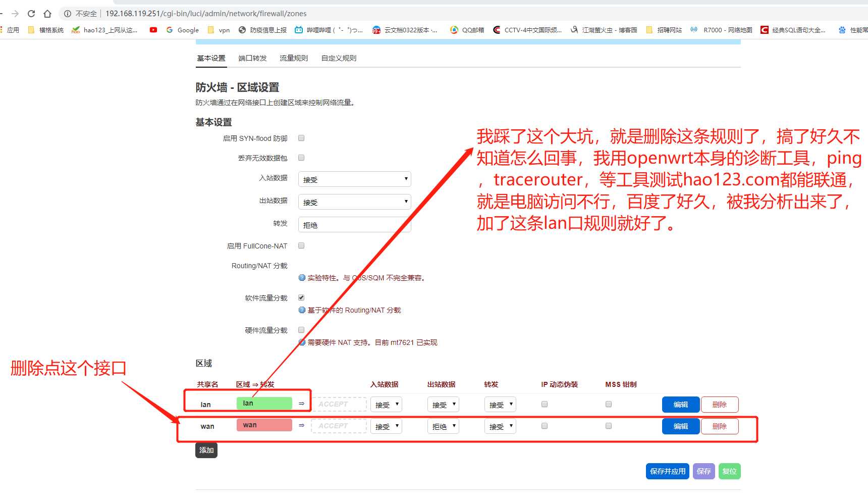Enable FullCone-NAT checkbox
Screen dimensions: 868x498
[301, 245]
